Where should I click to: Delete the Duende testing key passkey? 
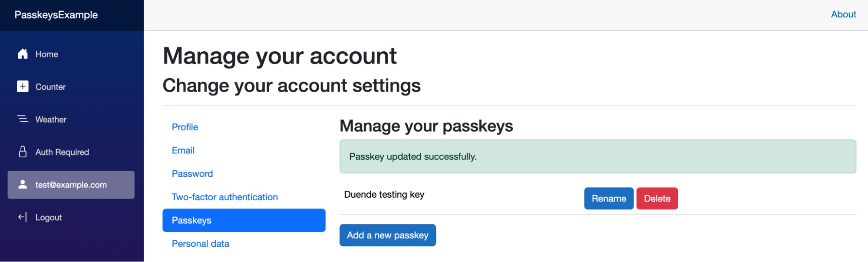(657, 199)
